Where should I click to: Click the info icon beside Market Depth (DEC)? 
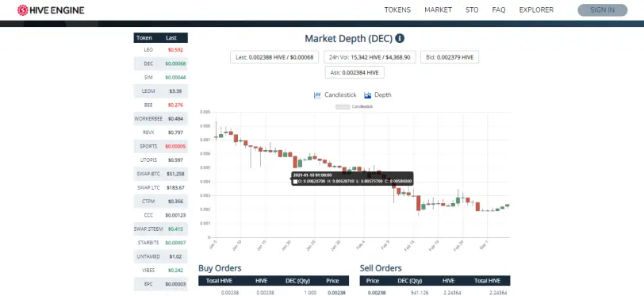pos(400,39)
